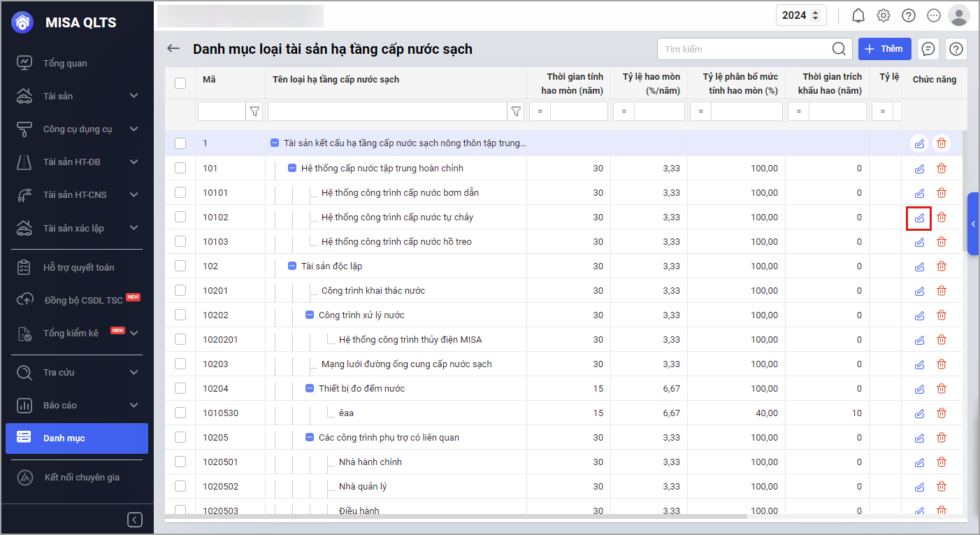Collapse the sidebar using bottom arrow icon
The width and height of the screenshot is (980, 535).
click(135, 520)
